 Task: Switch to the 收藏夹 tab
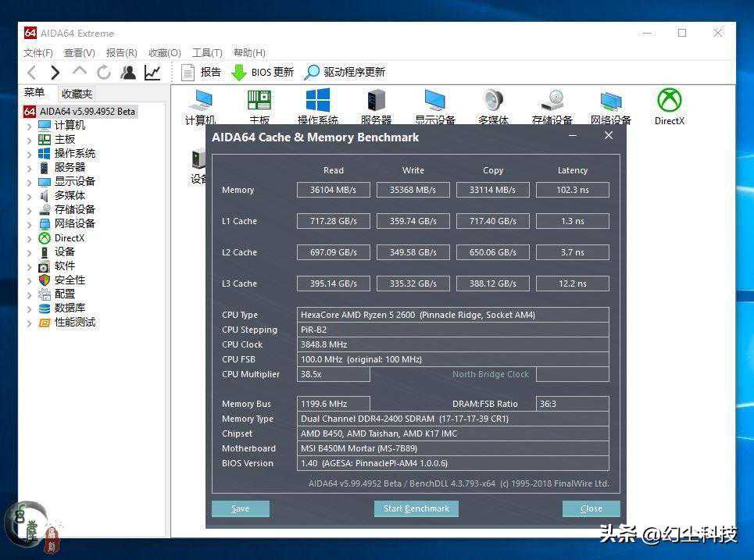click(x=77, y=93)
